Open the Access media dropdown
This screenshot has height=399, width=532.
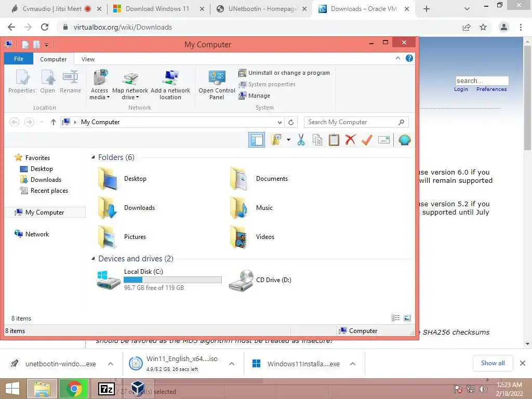tap(99, 85)
